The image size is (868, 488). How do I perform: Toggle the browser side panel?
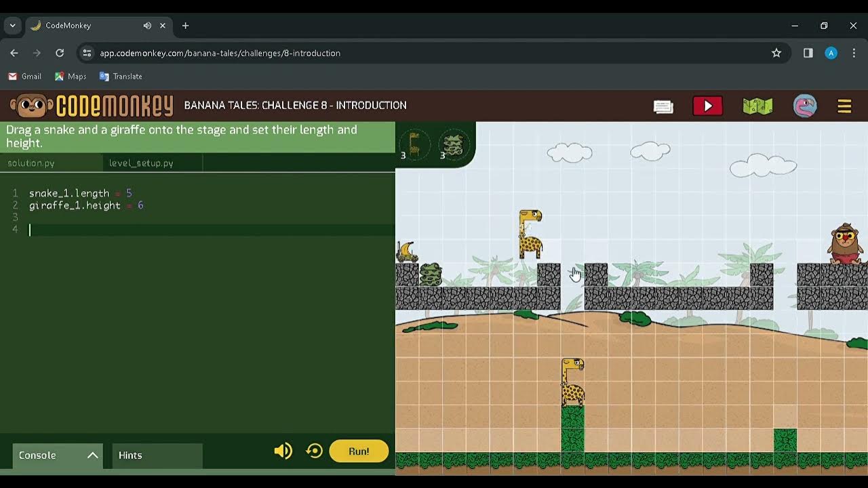[x=808, y=53]
